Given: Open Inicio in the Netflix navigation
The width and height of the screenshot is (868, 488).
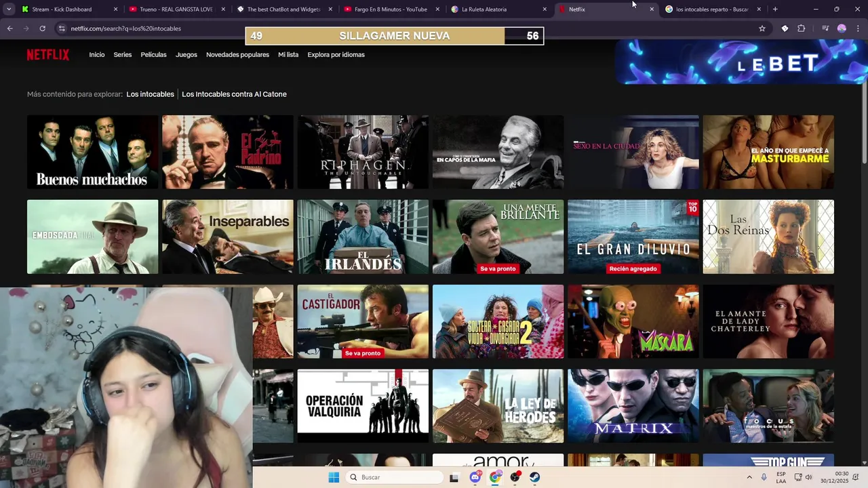Looking at the screenshot, I should (x=97, y=55).
